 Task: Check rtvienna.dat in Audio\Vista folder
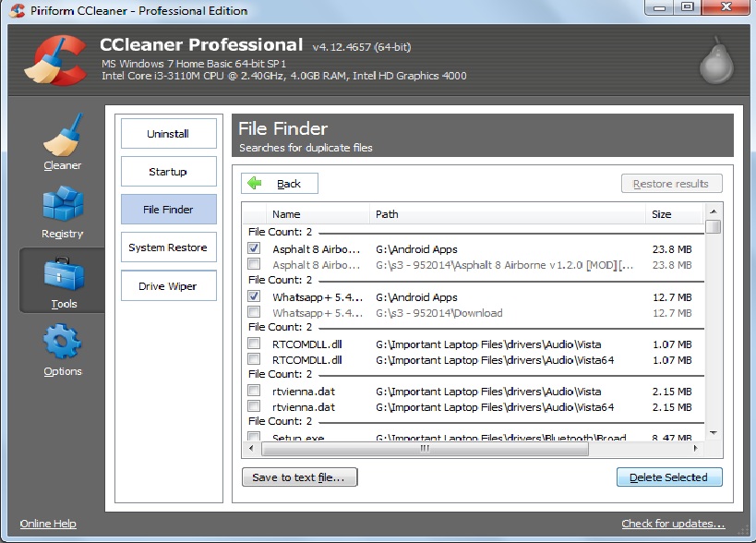(x=254, y=391)
